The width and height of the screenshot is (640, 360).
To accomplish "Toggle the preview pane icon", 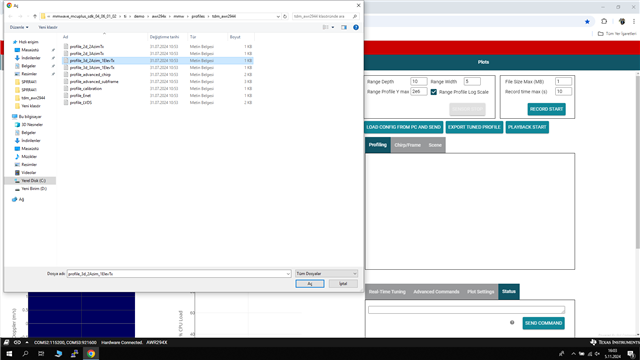I will 344,27.
